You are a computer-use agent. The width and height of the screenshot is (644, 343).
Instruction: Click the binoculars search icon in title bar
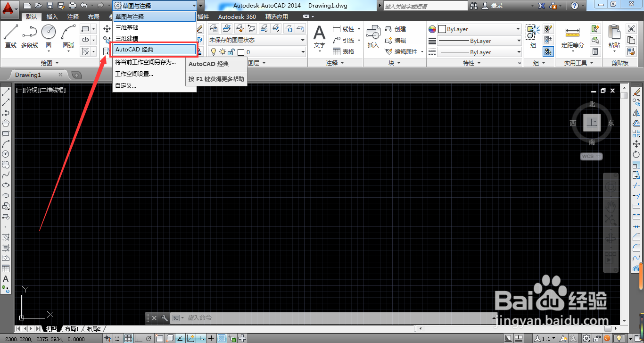click(474, 6)
